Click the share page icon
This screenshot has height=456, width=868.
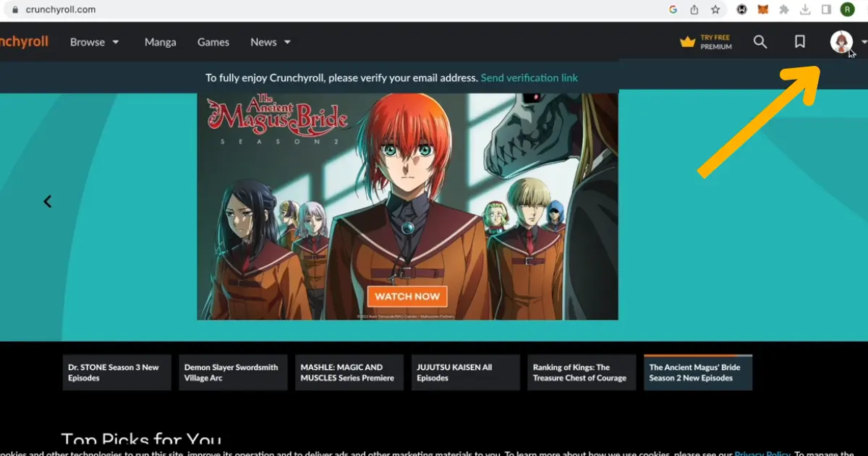coord(694,9)
